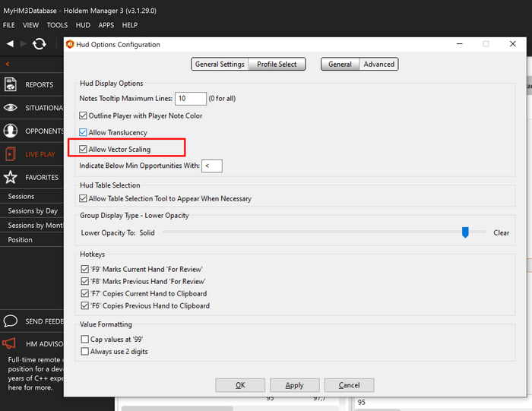Click the refresh arrows icon
Screen dimensions: 532x411
point(40,44)
